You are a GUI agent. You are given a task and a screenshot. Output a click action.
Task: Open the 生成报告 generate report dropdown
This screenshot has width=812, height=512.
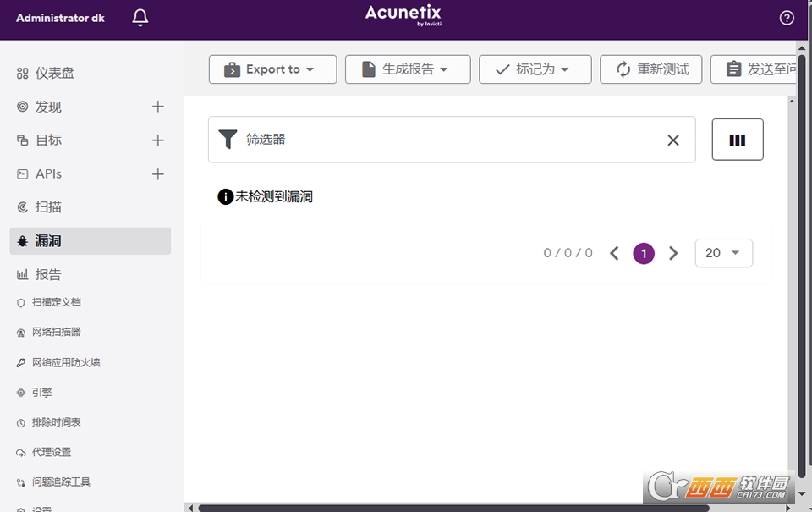408,69
